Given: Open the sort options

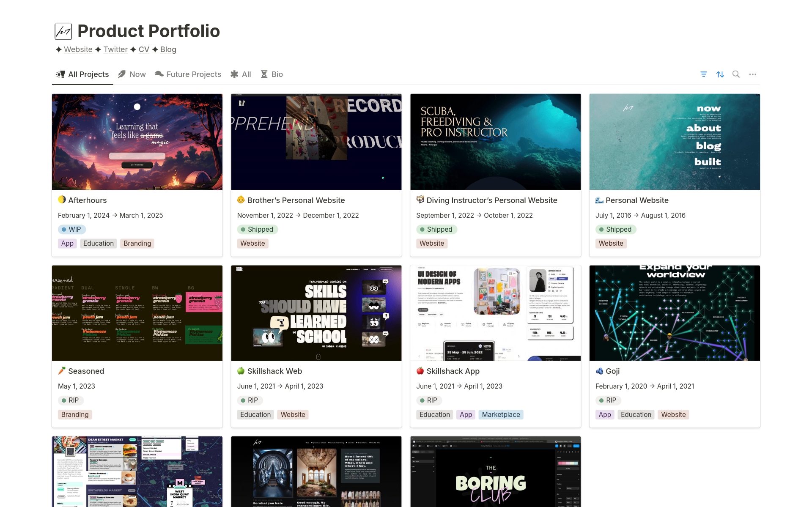Looking at the screenshot, I should click(x=720, y=74).
